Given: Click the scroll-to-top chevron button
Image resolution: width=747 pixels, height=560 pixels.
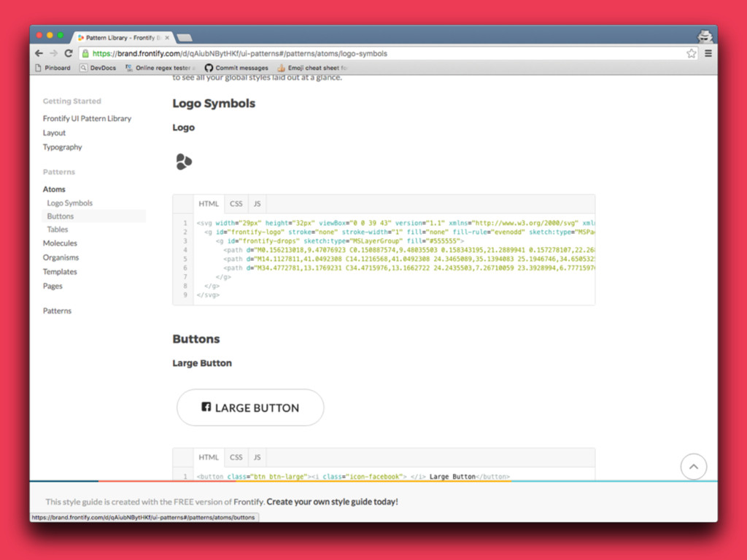Looking at the screenshot, I should click(x=694, y=467).
